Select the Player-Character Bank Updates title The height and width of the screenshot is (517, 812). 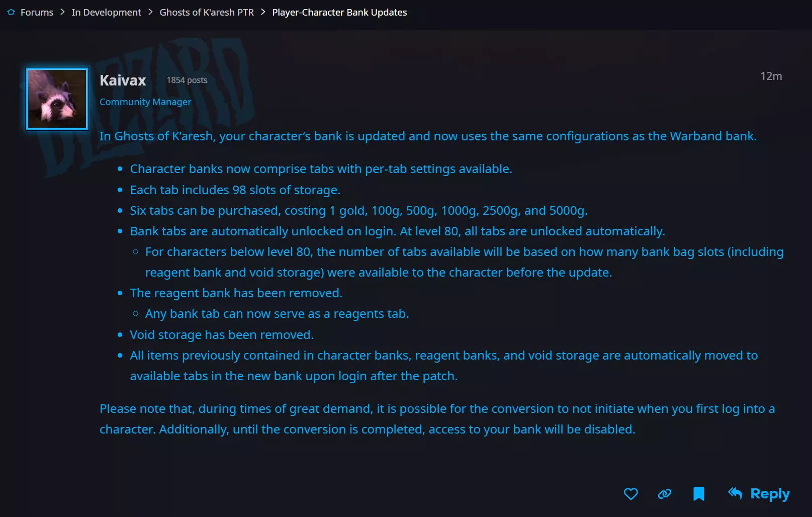pyautogui.click(x=339, y=12)
